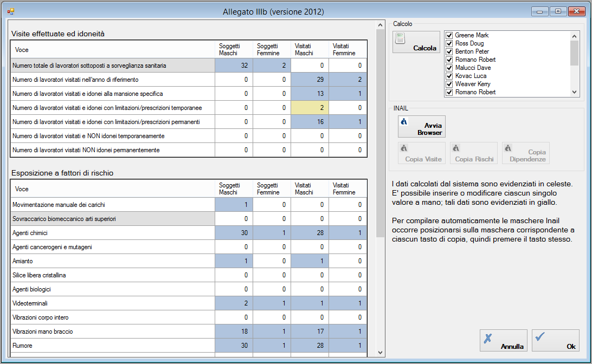
Task: Select the 'Vibrazioni mano braccio' row
Action: coord(189,331)
